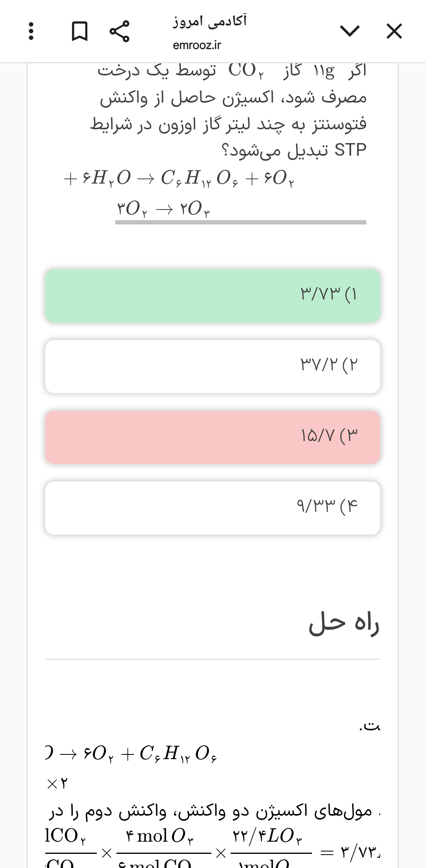Tap the emrooz.ir site address
425x868 pixels.
tap(197, 45)
